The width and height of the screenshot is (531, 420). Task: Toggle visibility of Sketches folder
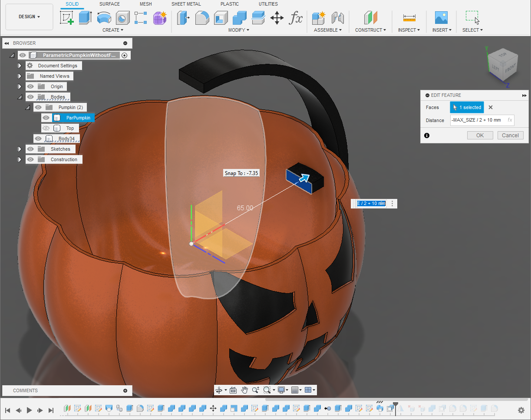click(x=30, y=149)
